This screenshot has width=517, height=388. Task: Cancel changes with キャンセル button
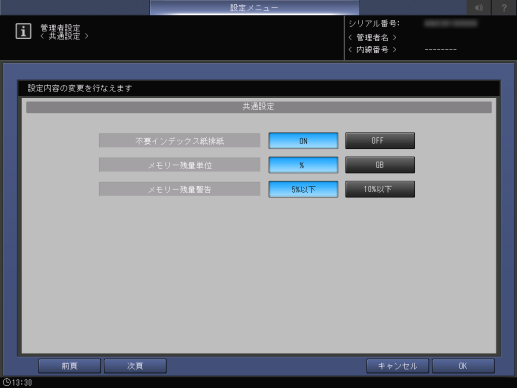tap(397, 366)
